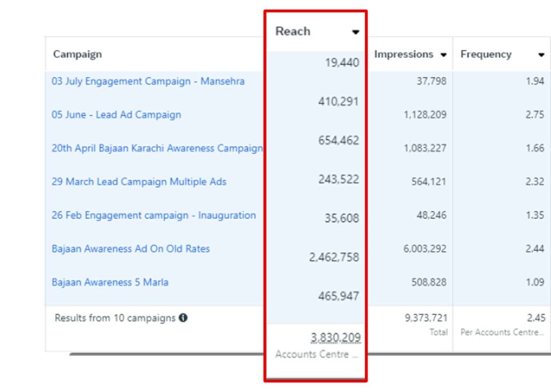Click the Campaign column header

pos(77,54)
